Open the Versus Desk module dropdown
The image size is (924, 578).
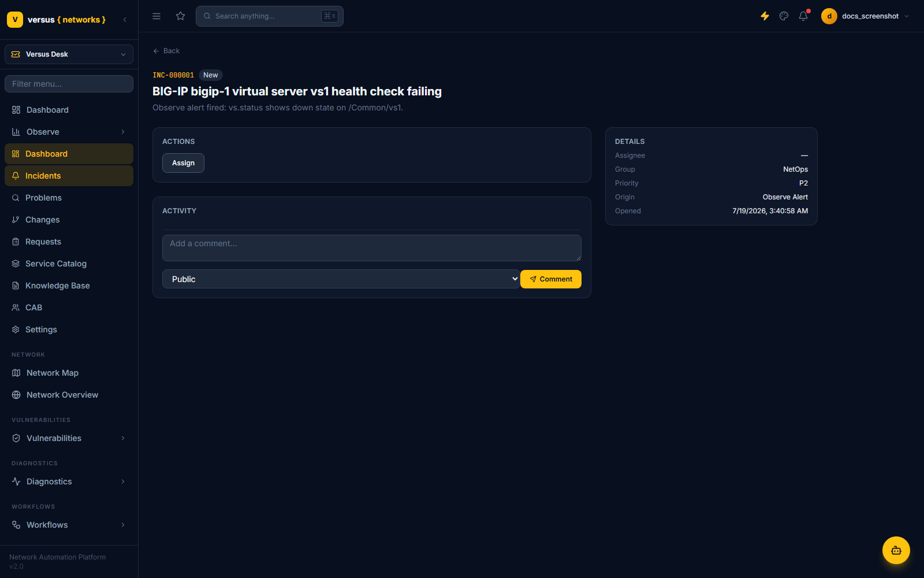click(x=69, y=54)
